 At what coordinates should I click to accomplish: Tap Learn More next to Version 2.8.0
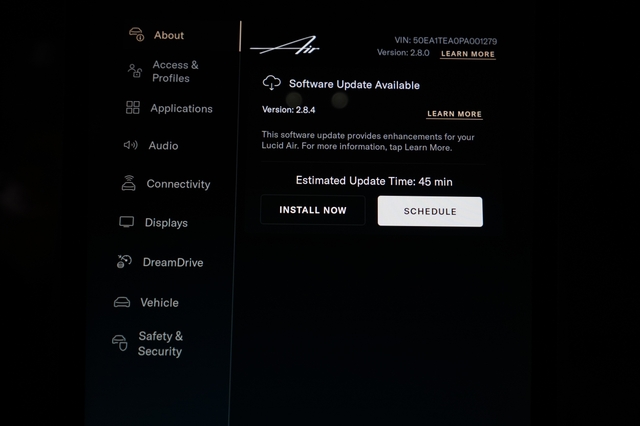tap(467, 54)
